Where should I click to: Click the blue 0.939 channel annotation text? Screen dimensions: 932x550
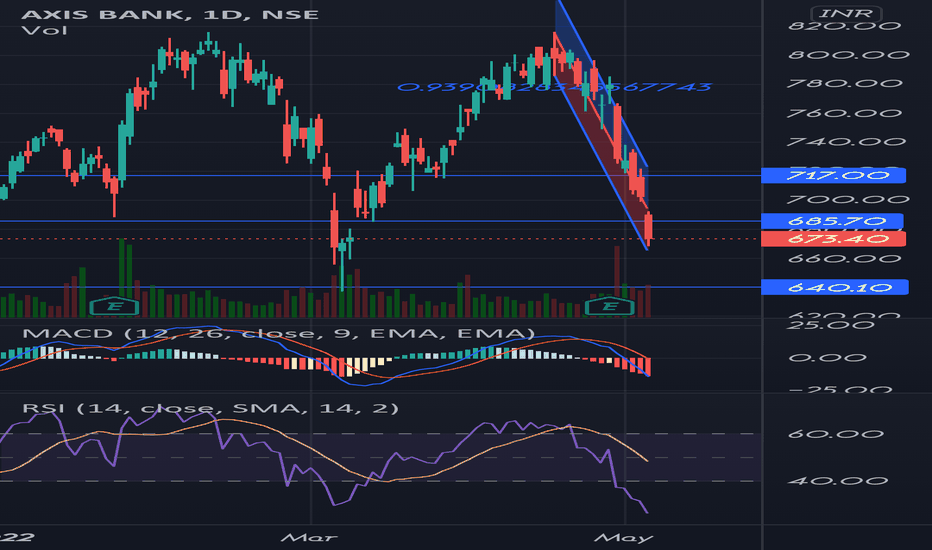(x=554, y=87)
